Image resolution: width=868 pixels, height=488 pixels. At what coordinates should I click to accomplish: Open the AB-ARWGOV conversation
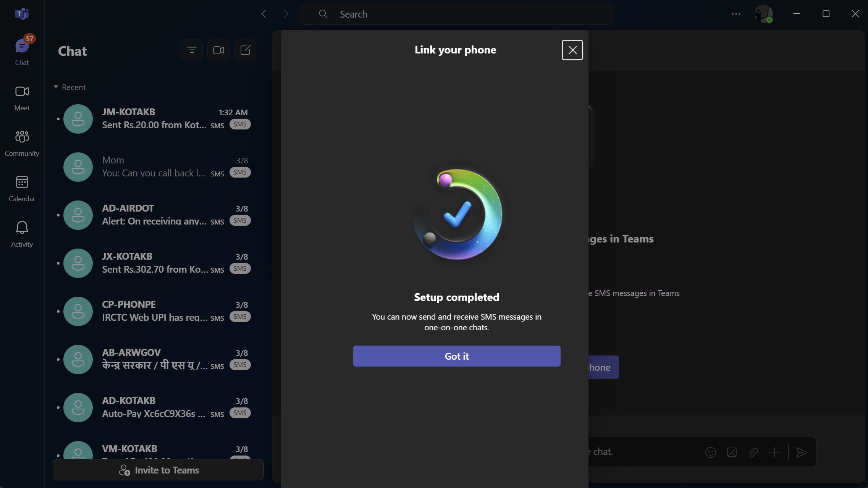point(157,359)
